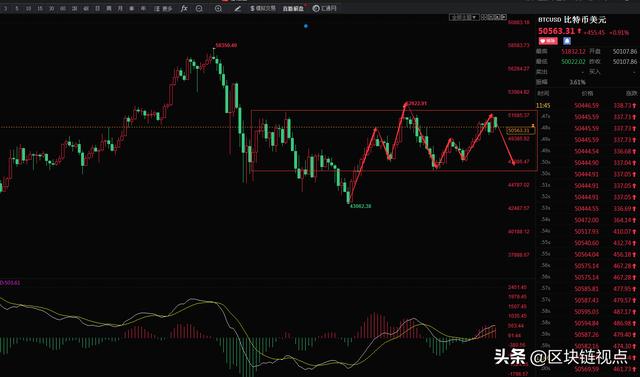Screen dimensions: 640x377
Task: Click the current price label 50563 on axis
Action: click(x=520, y=131)
